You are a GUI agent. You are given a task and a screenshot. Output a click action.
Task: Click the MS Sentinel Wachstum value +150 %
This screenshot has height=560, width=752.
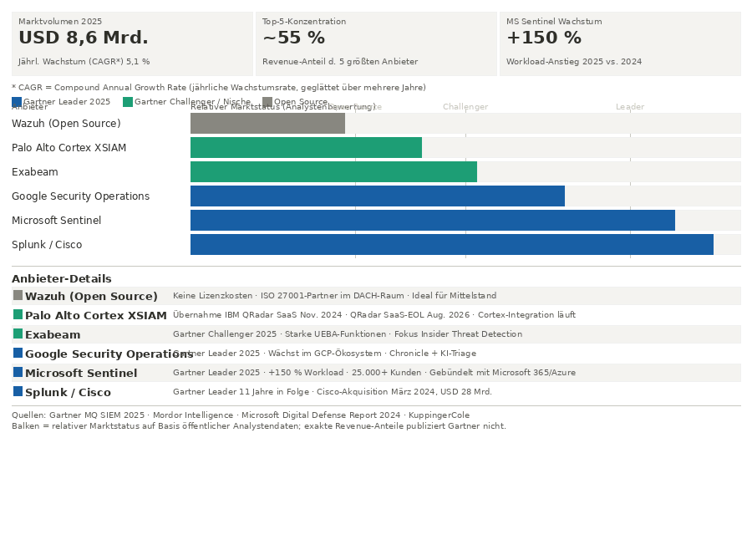(544, 38)
